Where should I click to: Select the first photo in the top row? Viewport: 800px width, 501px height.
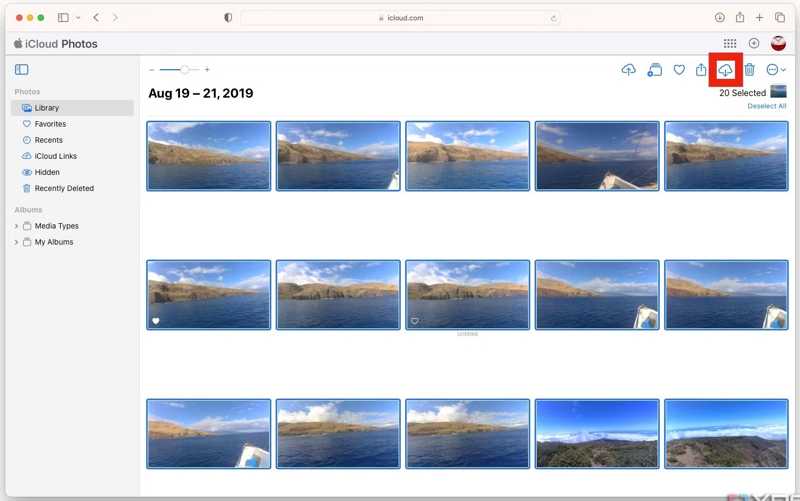coord(209,156)
